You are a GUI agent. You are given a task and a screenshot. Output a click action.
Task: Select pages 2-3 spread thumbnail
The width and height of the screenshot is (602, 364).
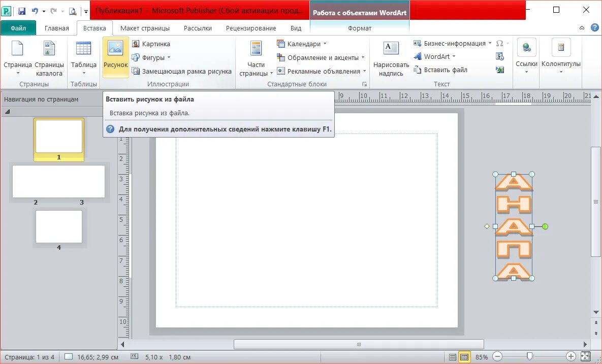[x=59, y=181]
